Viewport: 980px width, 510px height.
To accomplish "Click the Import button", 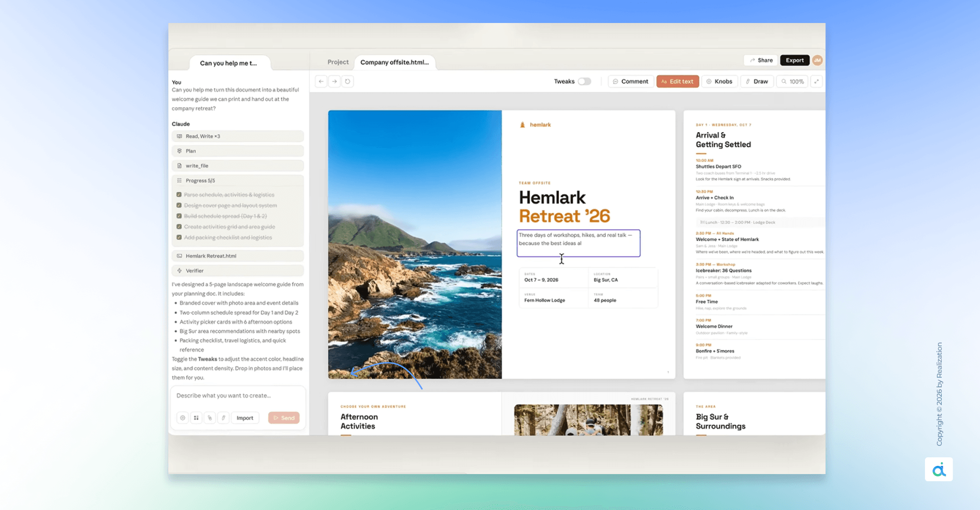I will coord(245,418).
